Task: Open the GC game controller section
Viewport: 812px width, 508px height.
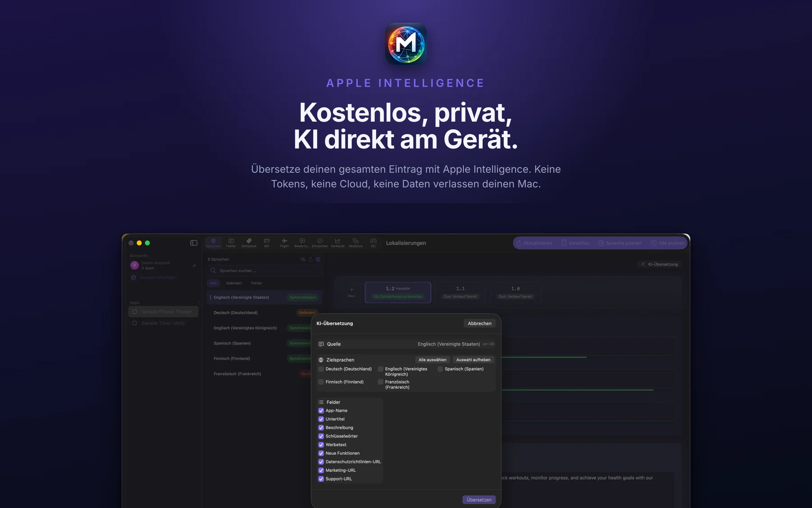Action: click(x=373, y=243)
